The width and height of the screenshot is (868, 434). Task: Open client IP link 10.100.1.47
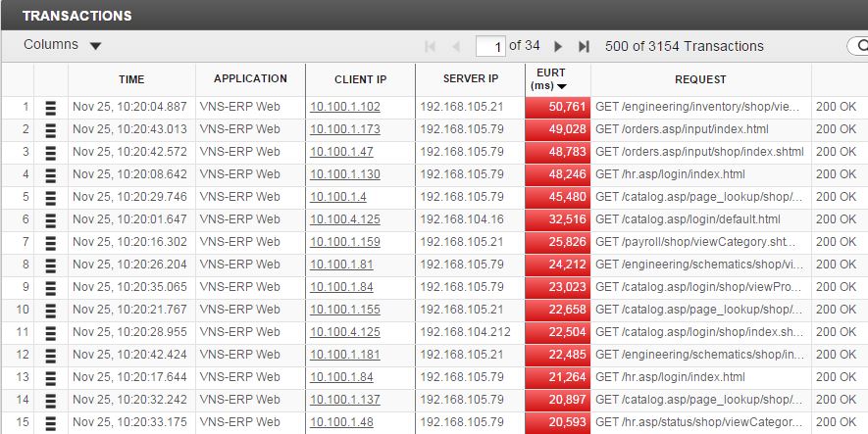[x=341, y=152]
